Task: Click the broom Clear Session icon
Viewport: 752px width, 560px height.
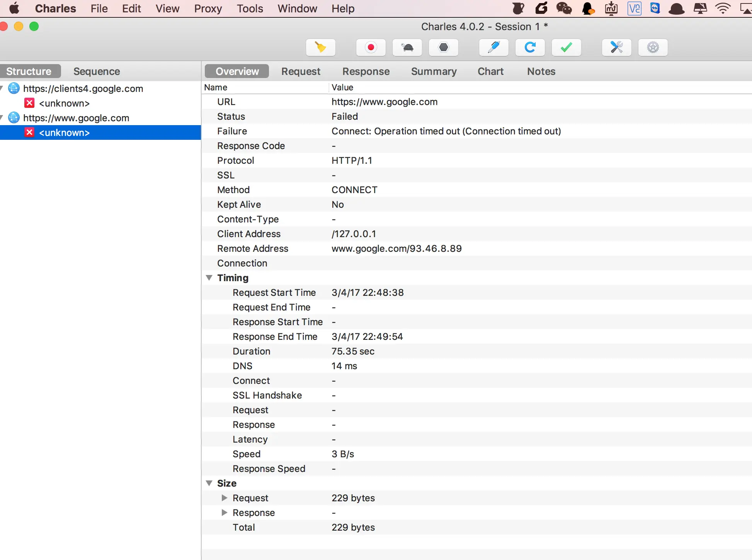Action: 320,48
